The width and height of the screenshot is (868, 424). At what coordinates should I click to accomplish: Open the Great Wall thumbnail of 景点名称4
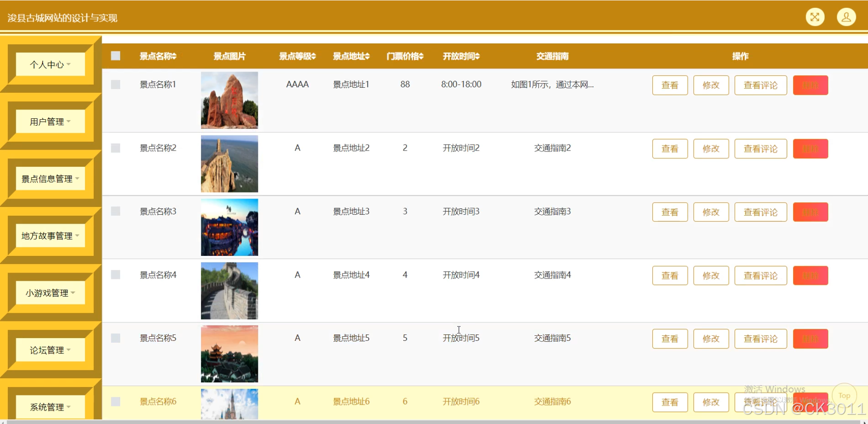[x=229, y=291]
